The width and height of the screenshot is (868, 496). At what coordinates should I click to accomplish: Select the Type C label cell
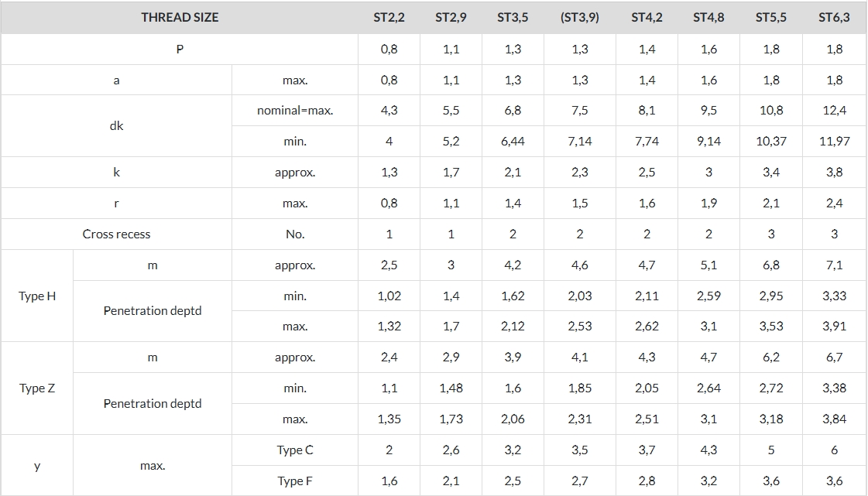295,450
